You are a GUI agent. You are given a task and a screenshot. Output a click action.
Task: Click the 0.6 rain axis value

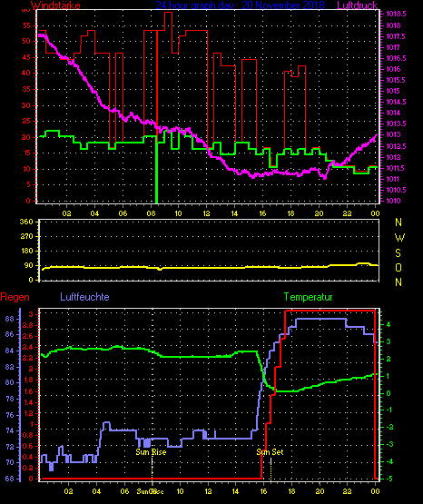click(x=28, y=446)
